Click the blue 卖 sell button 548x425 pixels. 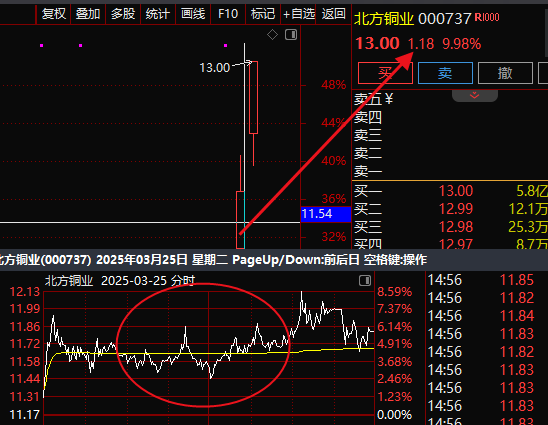click(x=445, y=73)
